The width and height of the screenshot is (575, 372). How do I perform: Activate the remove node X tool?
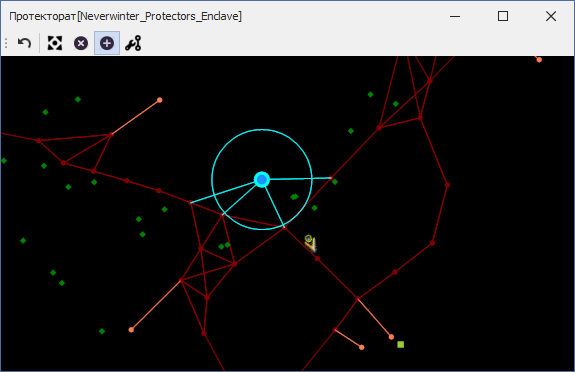coord(81,43)
